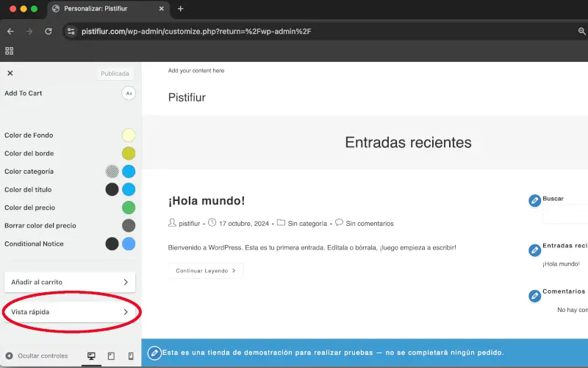Screen dimensions: 588x368
Task: Click the address bar URL
Action: coord(196,31)
